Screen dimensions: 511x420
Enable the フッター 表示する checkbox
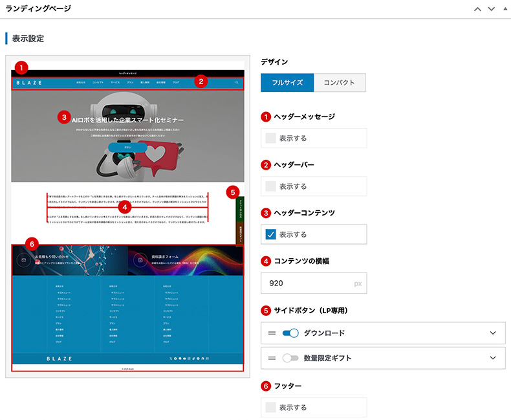[x=271, y=408]
